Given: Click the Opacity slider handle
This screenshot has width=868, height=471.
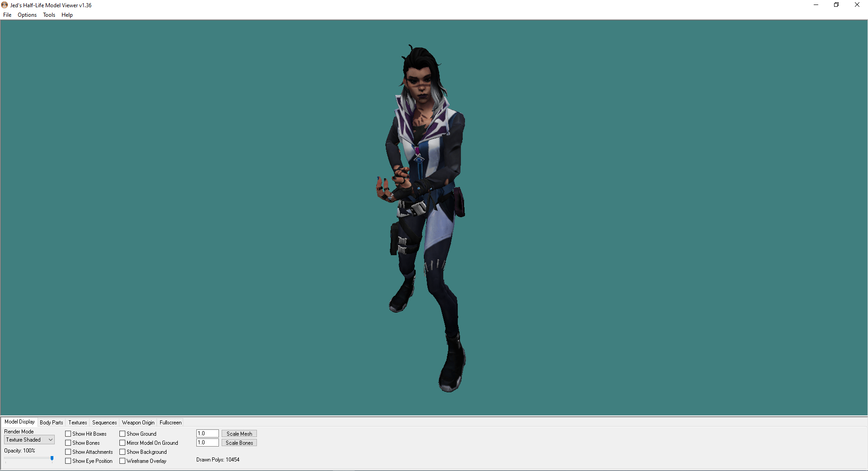Looking at the screenshot, I should [52, 459].
